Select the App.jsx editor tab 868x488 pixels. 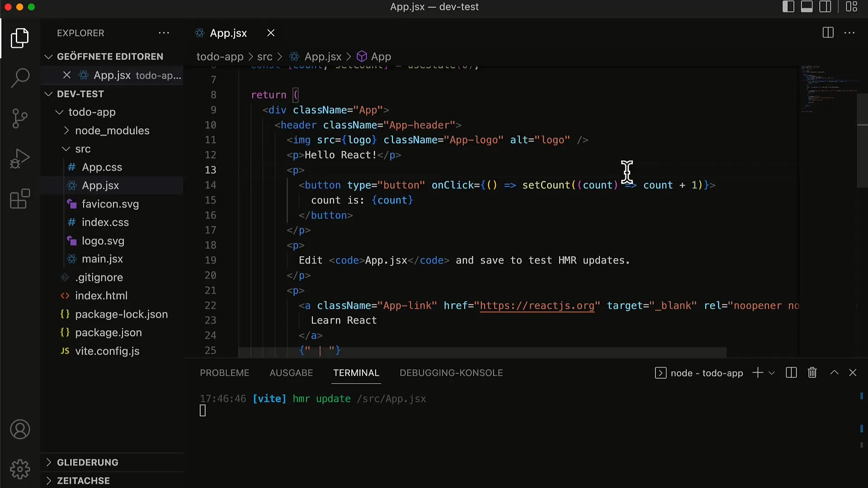228,33
